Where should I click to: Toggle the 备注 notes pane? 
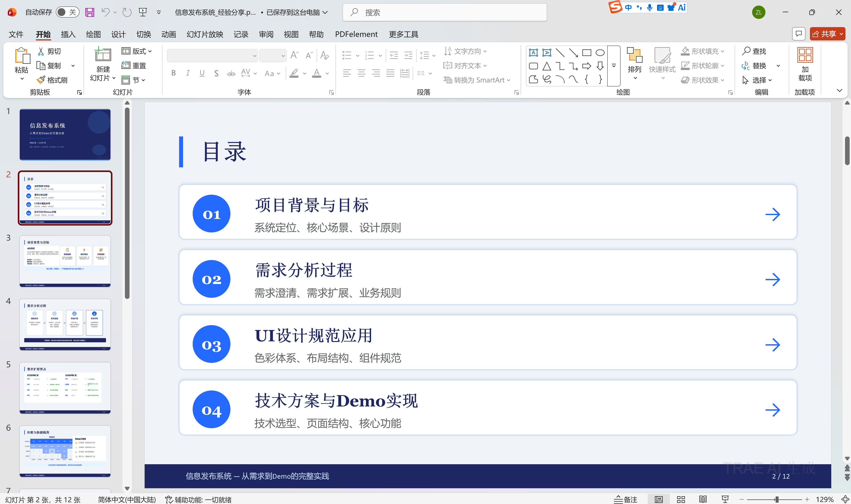coord(625,499)
